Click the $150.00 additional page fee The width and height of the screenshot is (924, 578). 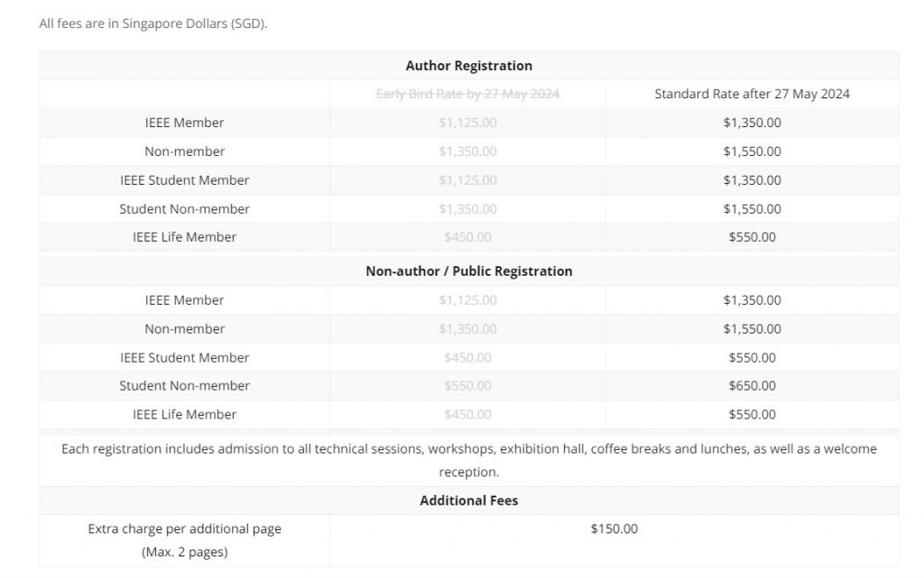click(x=614, y=528)
